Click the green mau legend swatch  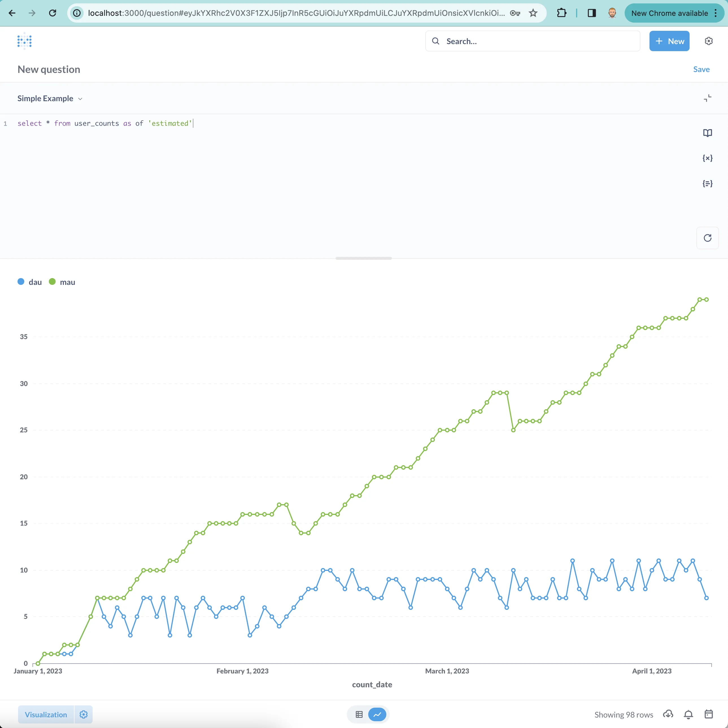[x=52, y=282]
